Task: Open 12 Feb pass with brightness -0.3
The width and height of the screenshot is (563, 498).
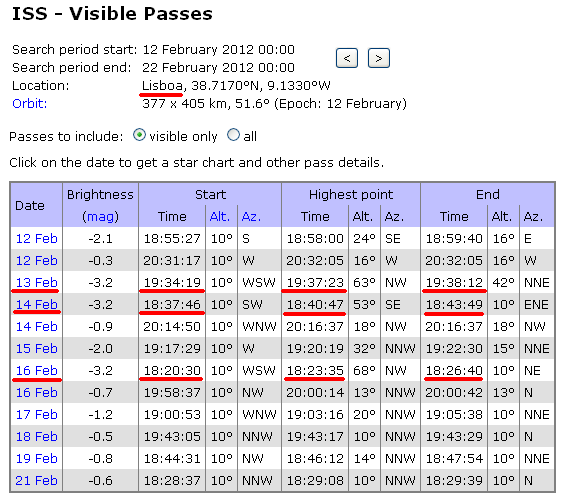Action: [36, 261]
